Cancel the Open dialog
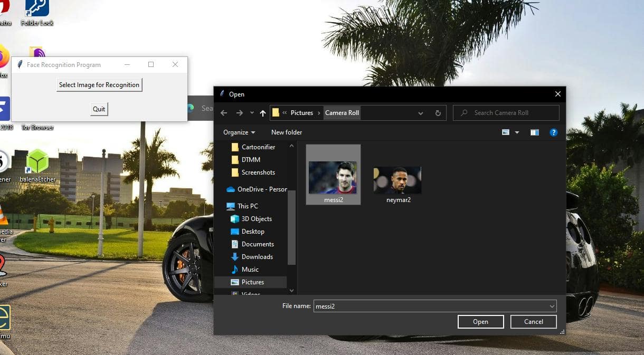Viewport: 644px width, 355px height. pos(534,322)
